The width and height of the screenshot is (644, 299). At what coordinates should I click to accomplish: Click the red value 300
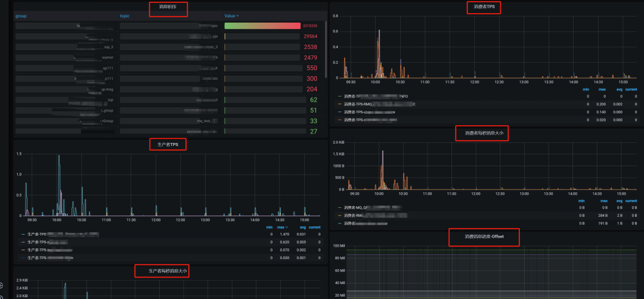point(312,79)
